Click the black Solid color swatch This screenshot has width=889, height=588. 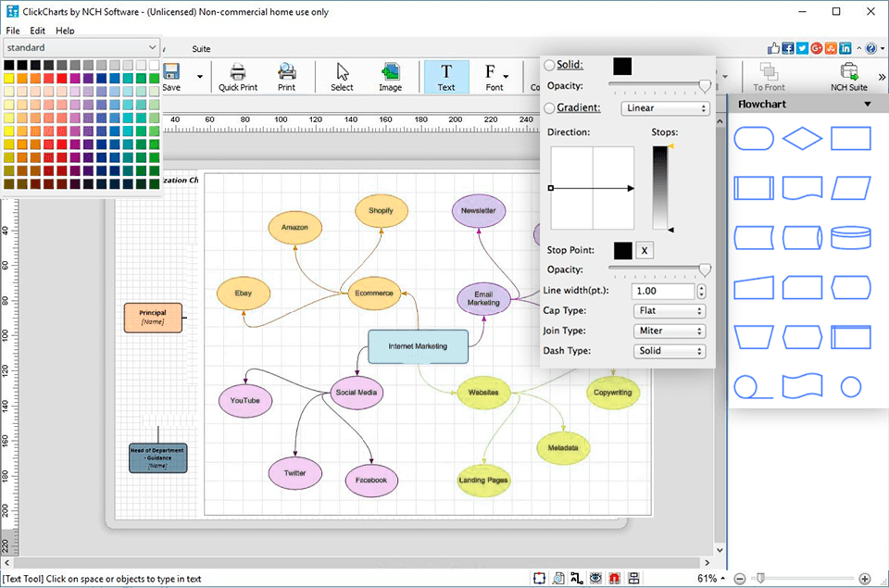coord(622,66)
